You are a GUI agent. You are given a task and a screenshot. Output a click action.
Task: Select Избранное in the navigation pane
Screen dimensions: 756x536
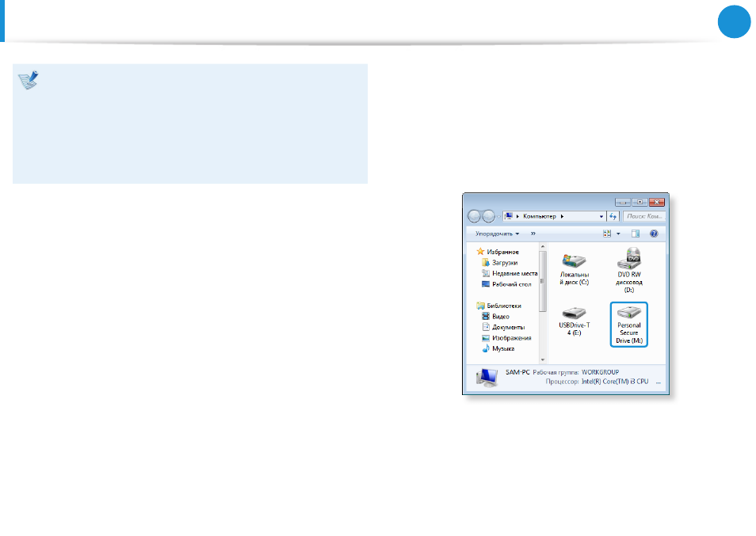tap(498, 252)
